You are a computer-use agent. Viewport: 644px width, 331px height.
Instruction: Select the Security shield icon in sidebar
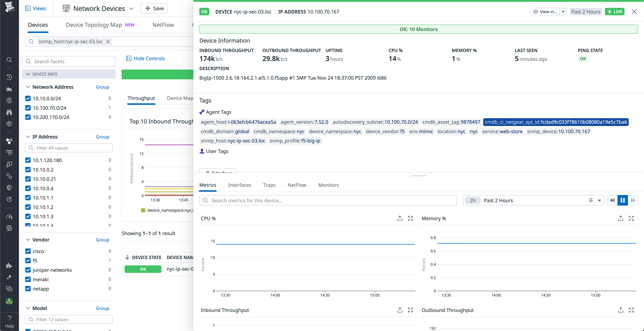9,188
